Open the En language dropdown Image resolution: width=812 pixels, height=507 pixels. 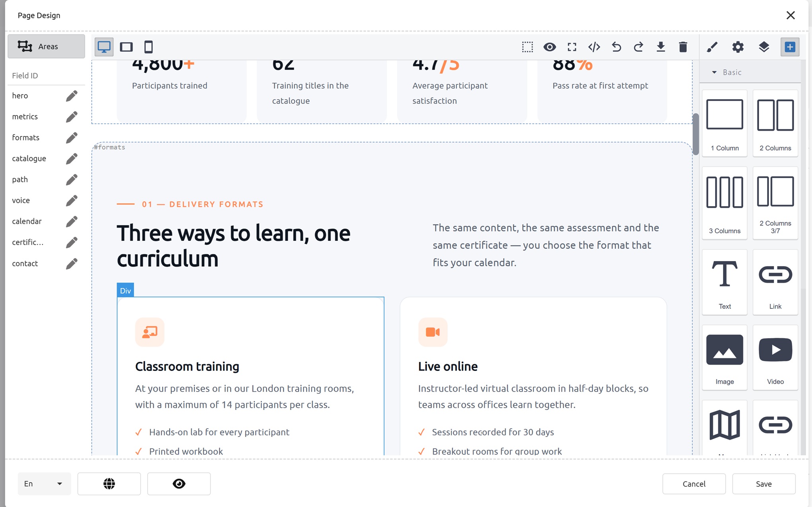44,484
